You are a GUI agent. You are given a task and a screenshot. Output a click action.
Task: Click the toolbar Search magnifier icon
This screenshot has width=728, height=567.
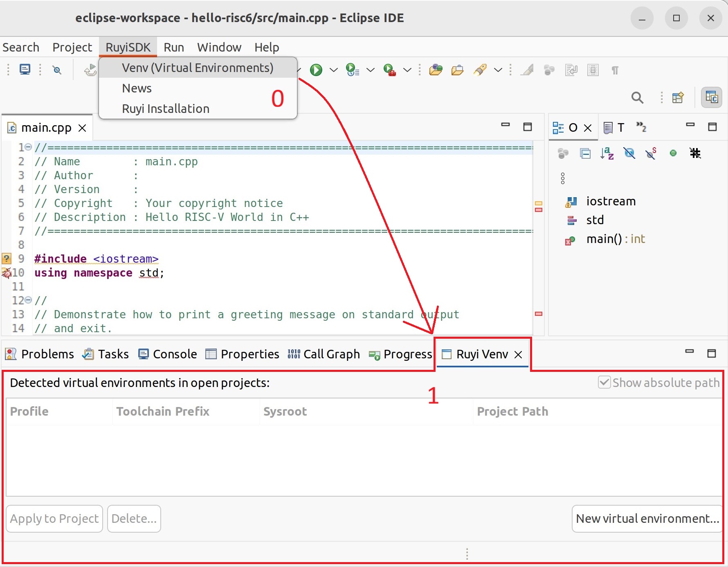coord(637,98)
